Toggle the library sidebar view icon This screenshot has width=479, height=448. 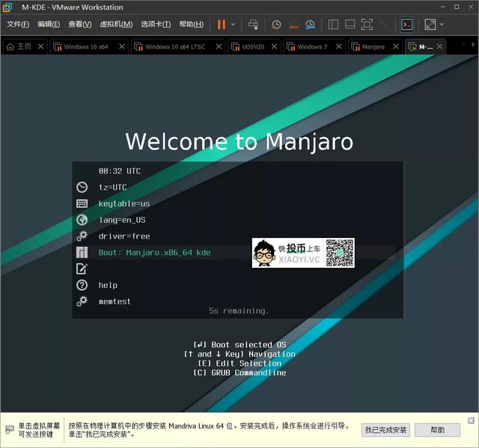333,25
